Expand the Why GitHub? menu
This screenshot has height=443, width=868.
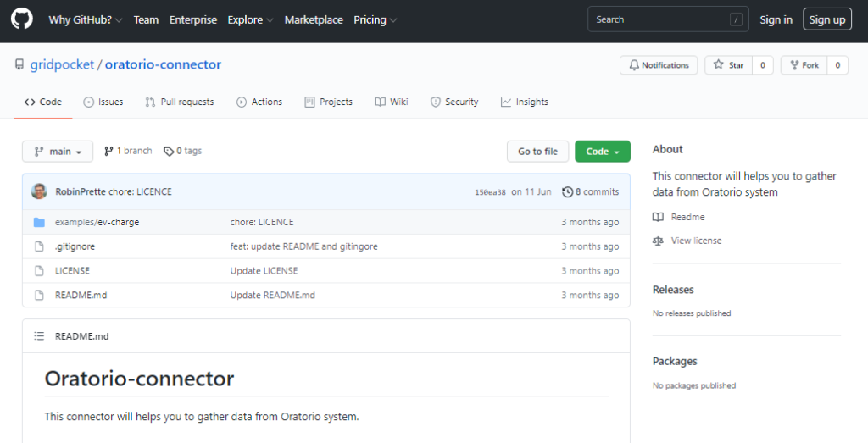point(86,20)
